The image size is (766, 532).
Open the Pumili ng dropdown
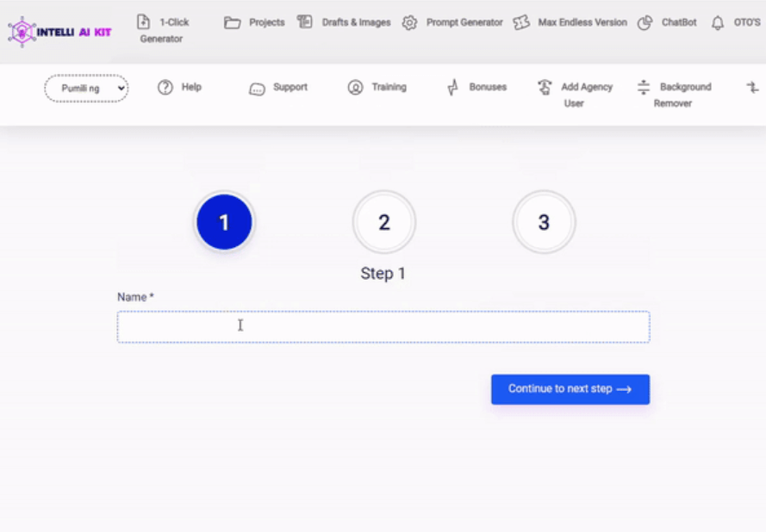click(x=85, y=88)
